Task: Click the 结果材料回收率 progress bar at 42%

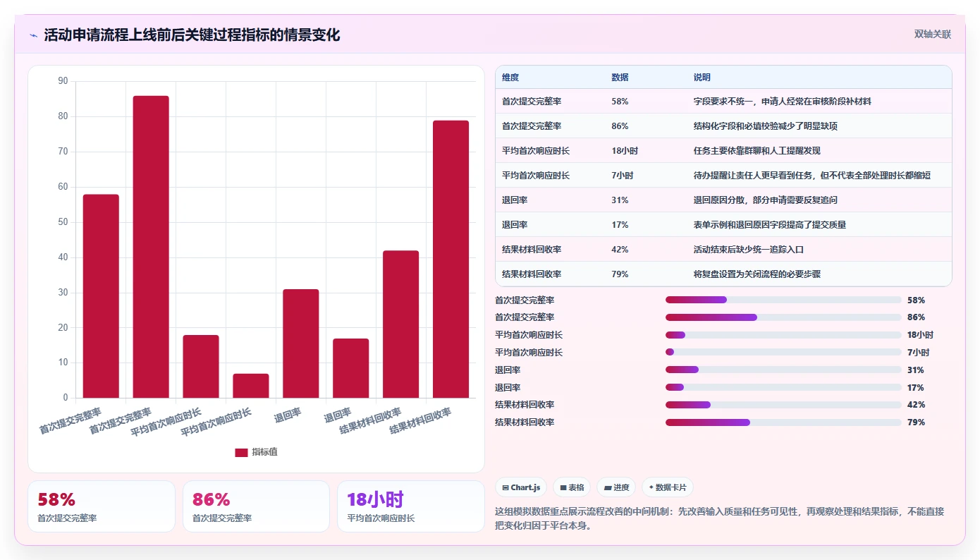Action: coord(783,405)
